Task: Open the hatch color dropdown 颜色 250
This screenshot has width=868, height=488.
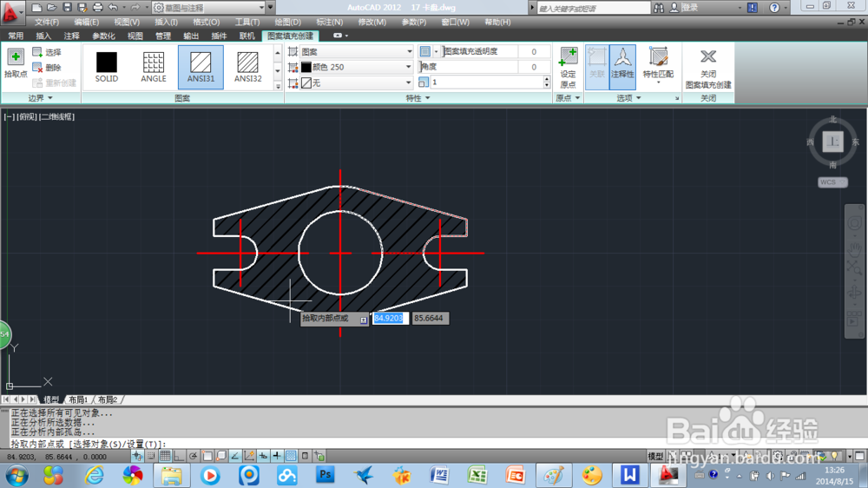Action: coord(357,67)
